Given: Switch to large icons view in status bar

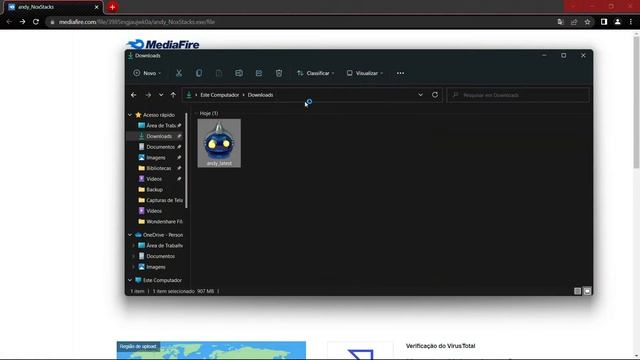Looking at the screenshot, I should pos(587,291).
